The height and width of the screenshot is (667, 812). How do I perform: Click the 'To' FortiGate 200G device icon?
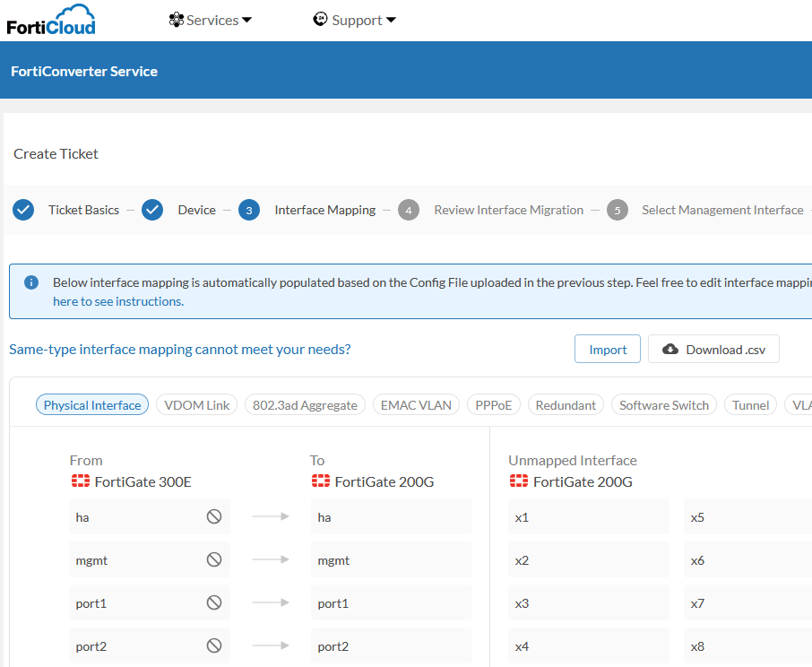pos(321,481)
